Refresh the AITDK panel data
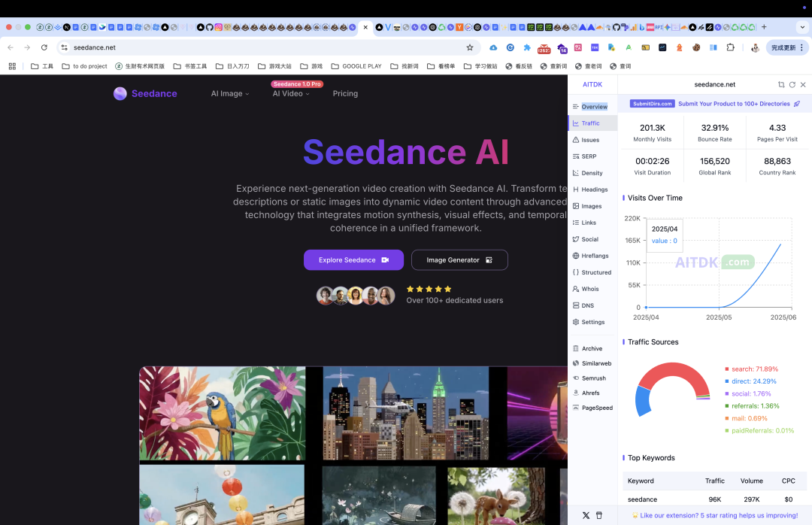812x525 pixels. pyautogui.click(x=792, y=84)
